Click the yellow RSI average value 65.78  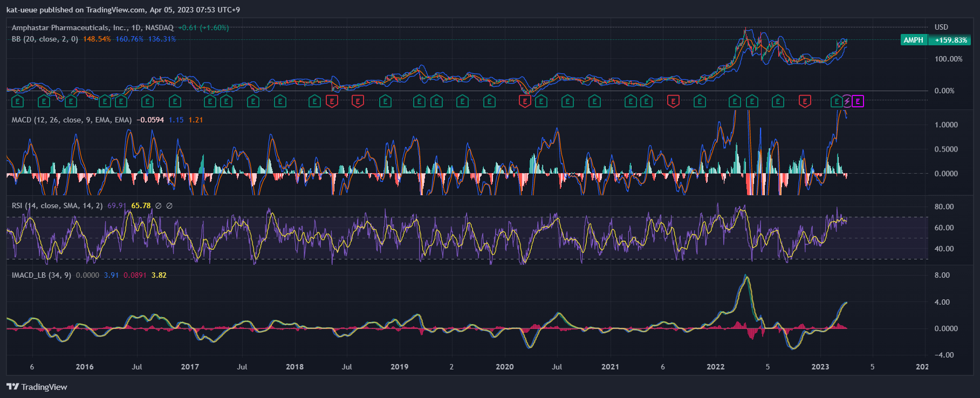(141, 205)
